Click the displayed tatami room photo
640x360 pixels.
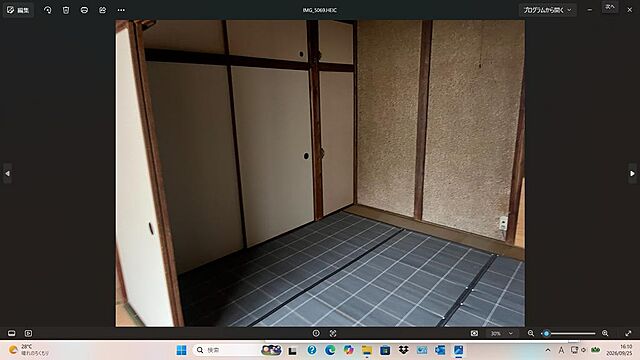[x=320, y=173]
